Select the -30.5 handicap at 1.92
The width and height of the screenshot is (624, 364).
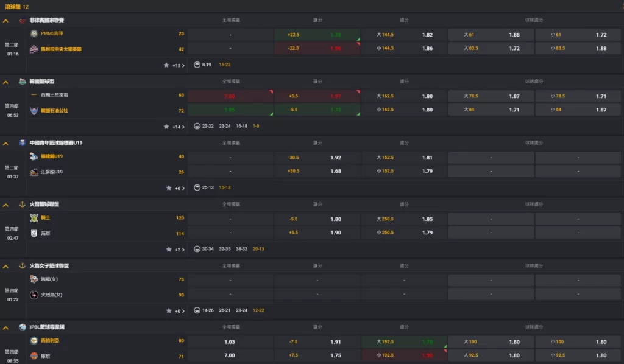pyautogui.click(x=317, y=158)
